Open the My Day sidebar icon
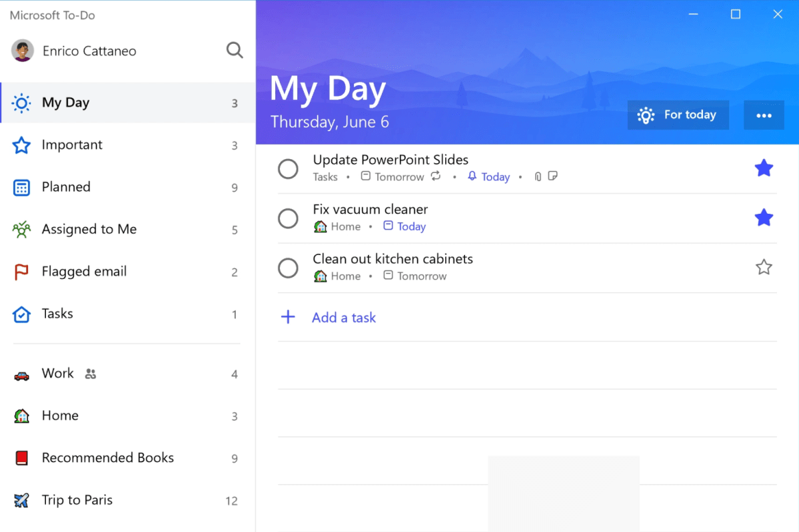This screenshot has height=532, width=799. pyautogui.click(x=21, y=103)
